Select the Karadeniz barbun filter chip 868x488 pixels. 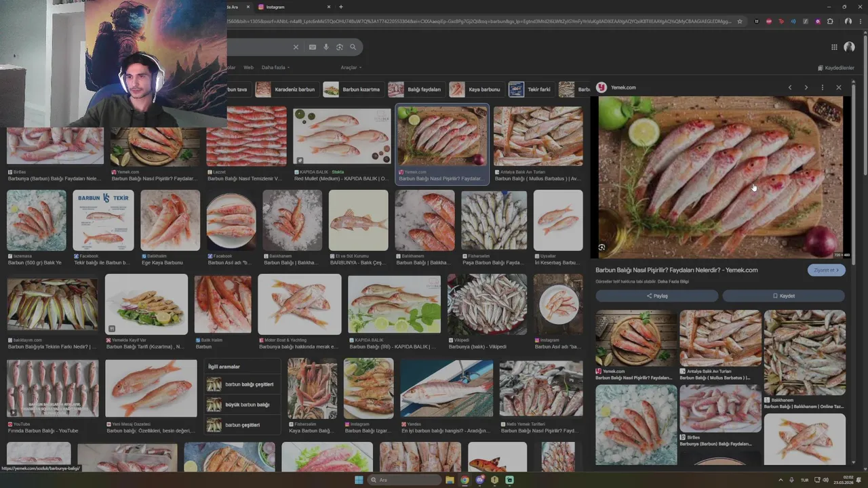(x=287, y=89)
